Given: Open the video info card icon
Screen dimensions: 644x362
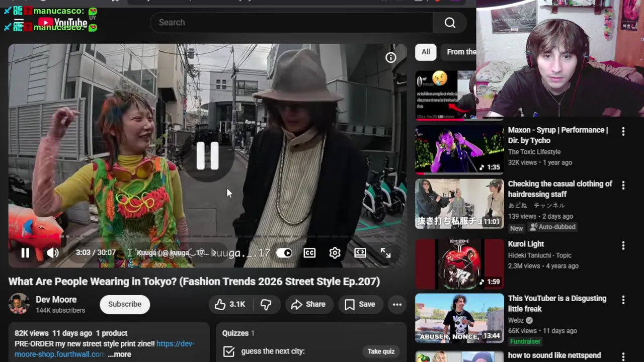Looking at the screenshot, I should pos(391,58).
